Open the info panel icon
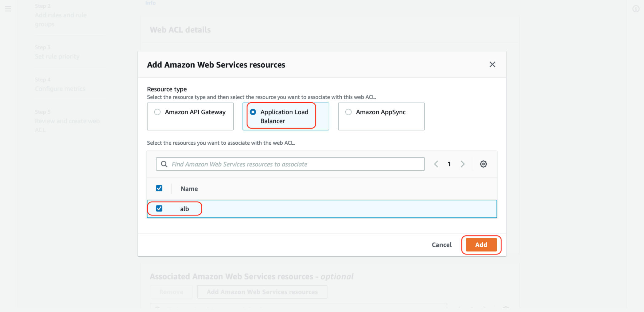This screenshot has width=644, height=312. pyautogui.click(x=636, y=9)
